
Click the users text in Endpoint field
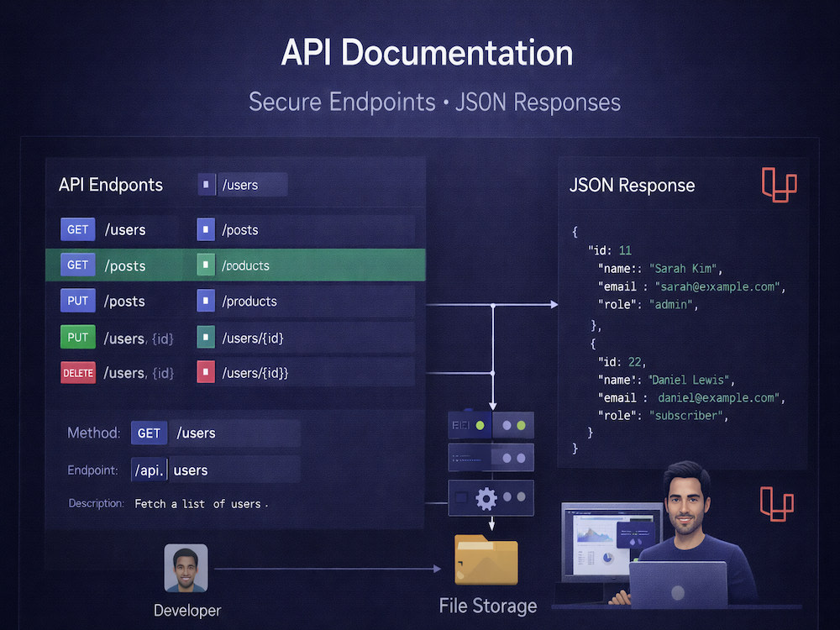191,470
